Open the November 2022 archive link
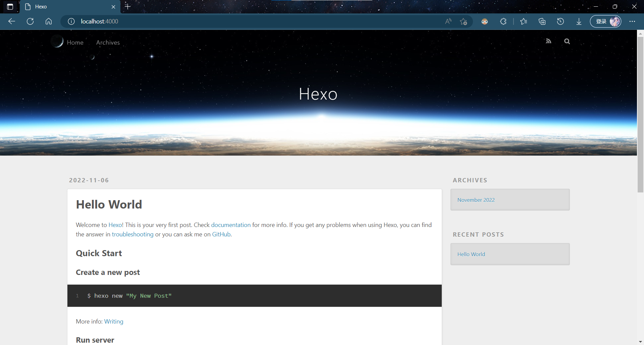The image size is (644, 345). click(x=476, y=200)
